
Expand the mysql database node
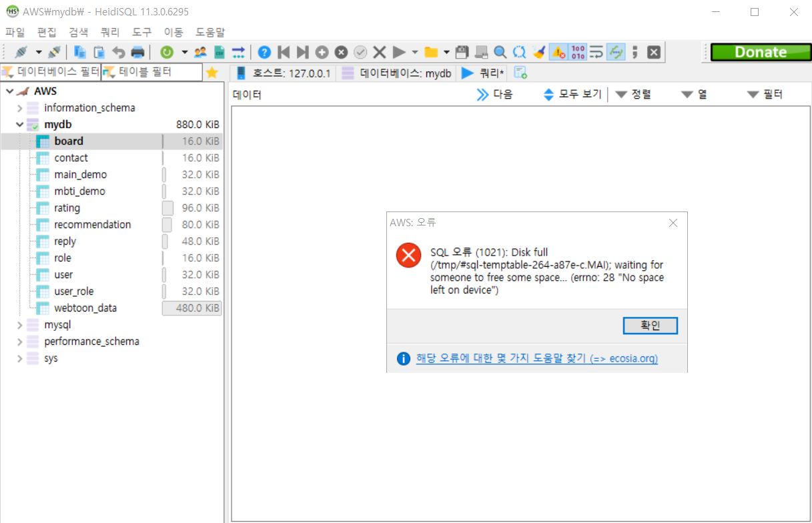click(x=20, y=325)
